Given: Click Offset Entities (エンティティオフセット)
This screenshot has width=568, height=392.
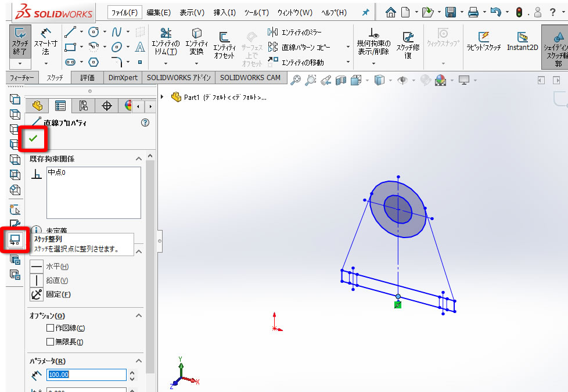Looking at the screenshot, I should click(x=224, y=45).
